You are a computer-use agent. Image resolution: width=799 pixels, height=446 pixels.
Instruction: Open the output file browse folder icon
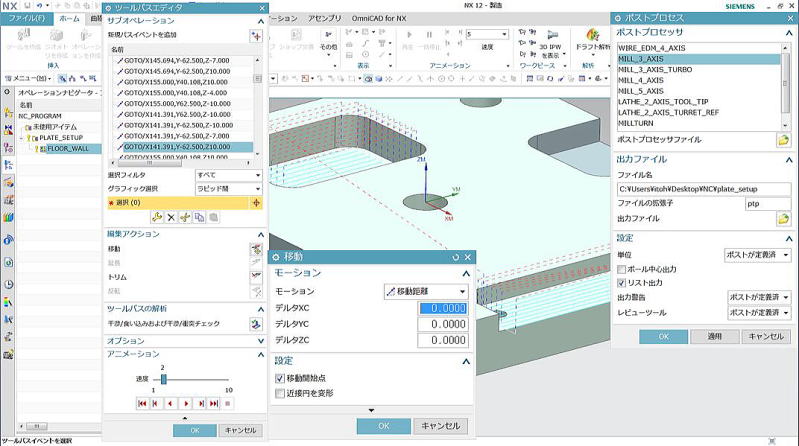[783, 219]
